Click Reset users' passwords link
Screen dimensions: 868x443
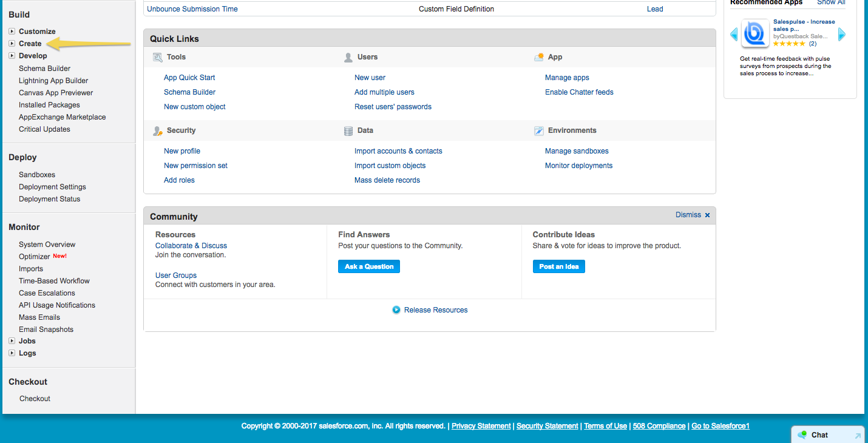click(x=393, y=107)
